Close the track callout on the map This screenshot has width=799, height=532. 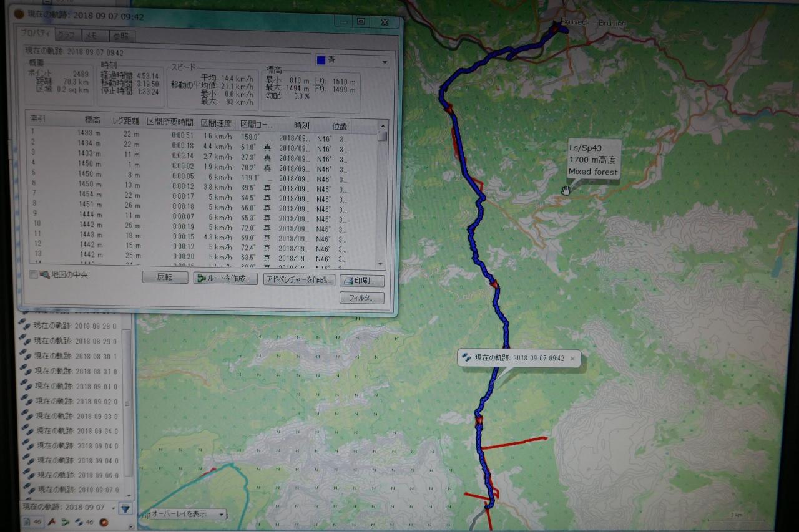point(573,359)
